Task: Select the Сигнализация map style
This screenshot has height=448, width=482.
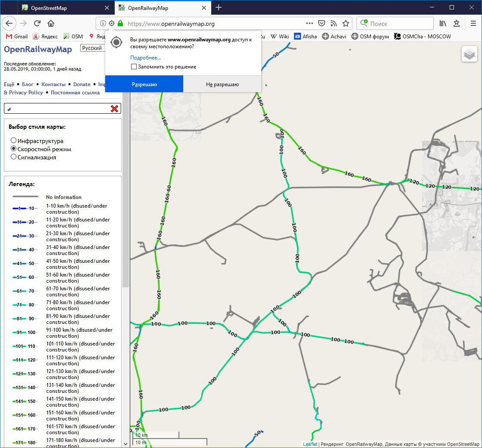Action: pos(13,157)
